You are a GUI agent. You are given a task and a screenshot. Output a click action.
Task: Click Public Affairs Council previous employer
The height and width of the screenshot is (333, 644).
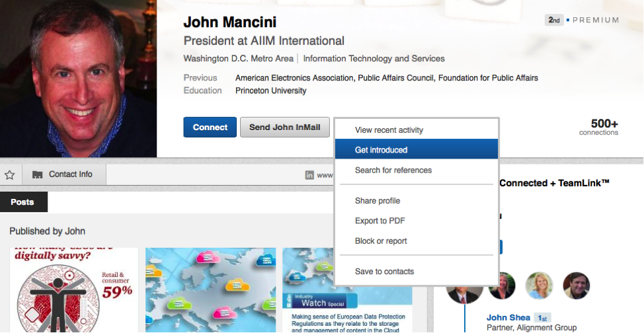[396, 77]
